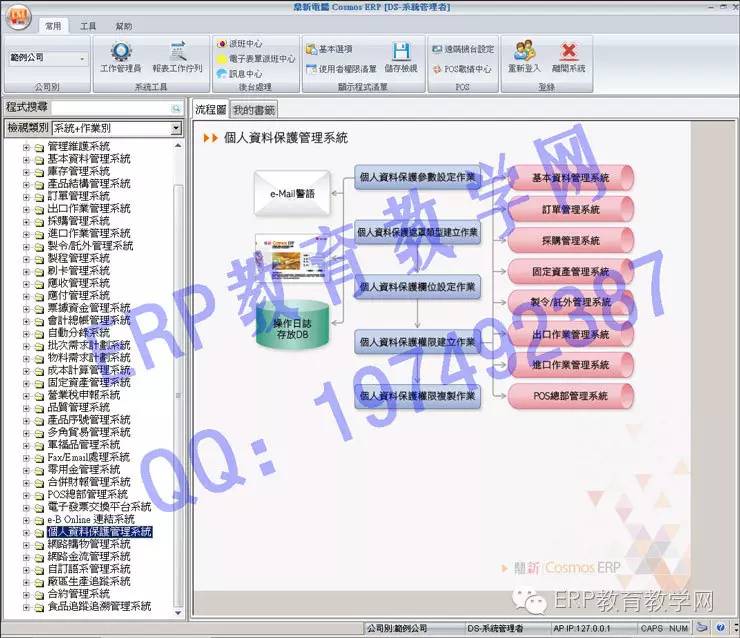The width and height of the screenshot is (740, 638).
Task: Switch to the 工具 ribbon tab
Action: [88, 26]
